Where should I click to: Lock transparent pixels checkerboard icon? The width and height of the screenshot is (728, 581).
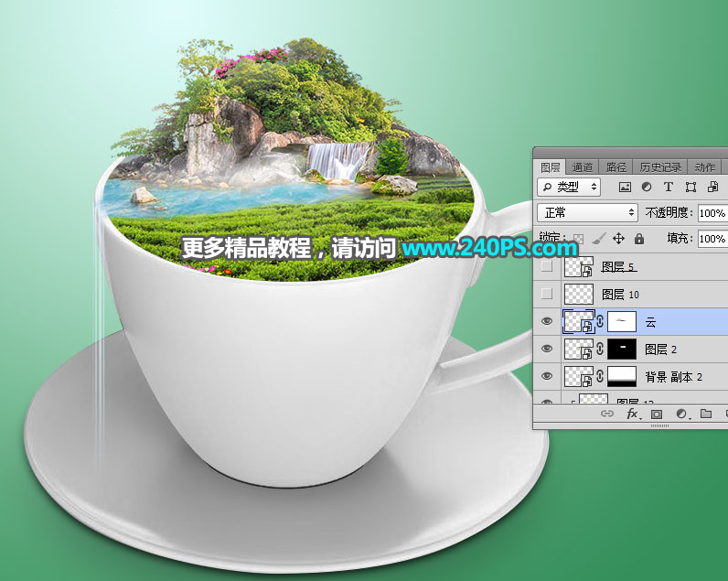tap(579, 239)
